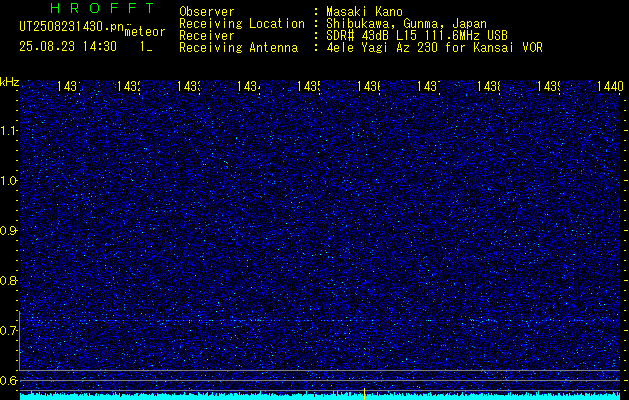Click the 1431 time axis label

[69, 86]
